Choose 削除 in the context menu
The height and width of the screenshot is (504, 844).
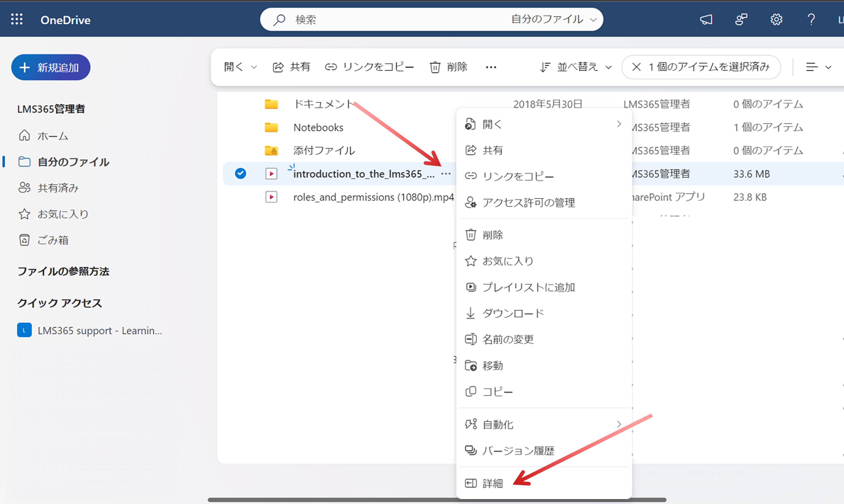click(544, 235)
